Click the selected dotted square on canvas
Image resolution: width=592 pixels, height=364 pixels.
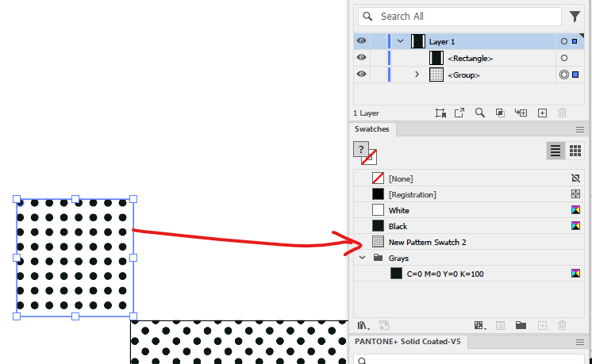tap(75, 258)
